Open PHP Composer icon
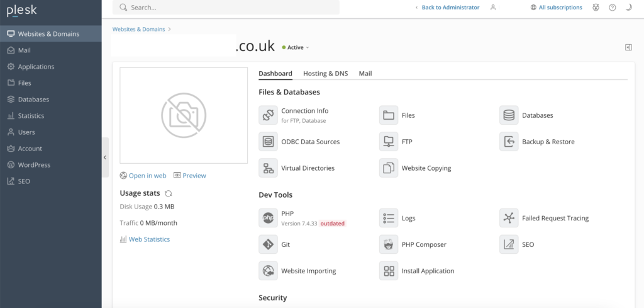This screenshot has width=644, height=308. point(389,244)
